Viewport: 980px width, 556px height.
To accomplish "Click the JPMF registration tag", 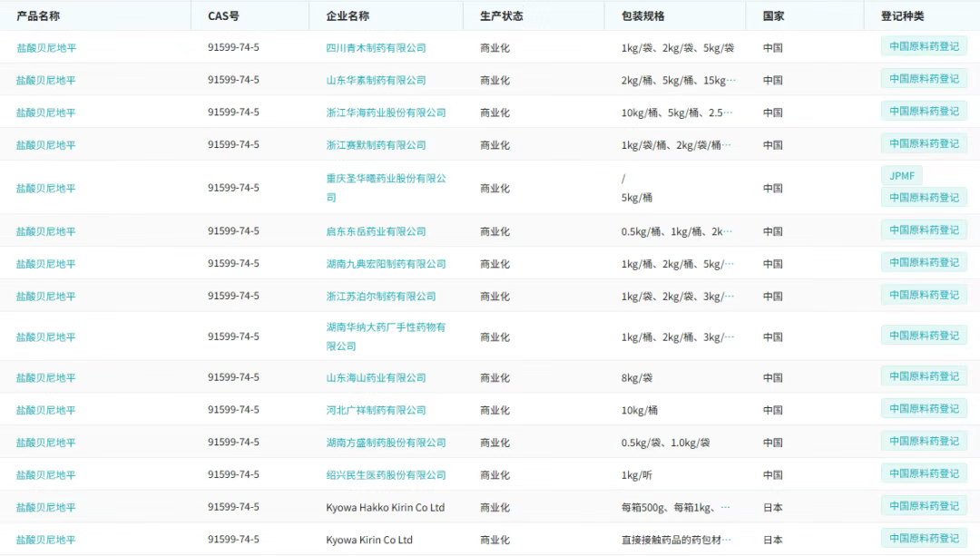I will pyautogui.click(x=901, y=176).
